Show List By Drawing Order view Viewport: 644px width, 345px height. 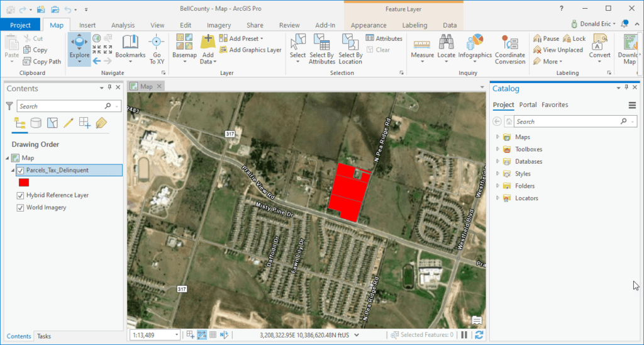pos(19,123)
